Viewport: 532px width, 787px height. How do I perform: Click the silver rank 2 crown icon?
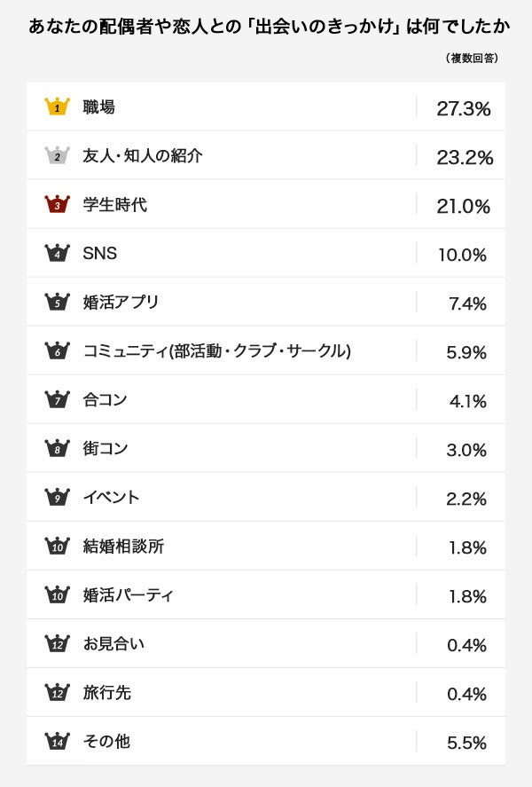pos(57,156)
